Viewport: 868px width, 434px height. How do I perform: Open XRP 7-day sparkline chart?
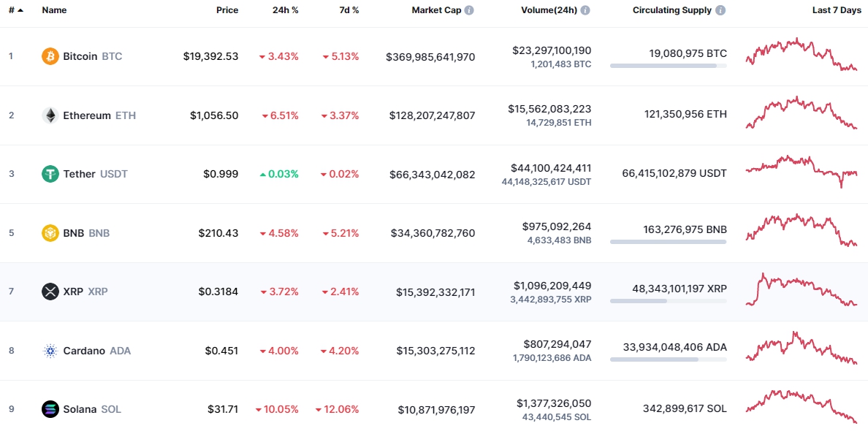(x=801, y=289)
